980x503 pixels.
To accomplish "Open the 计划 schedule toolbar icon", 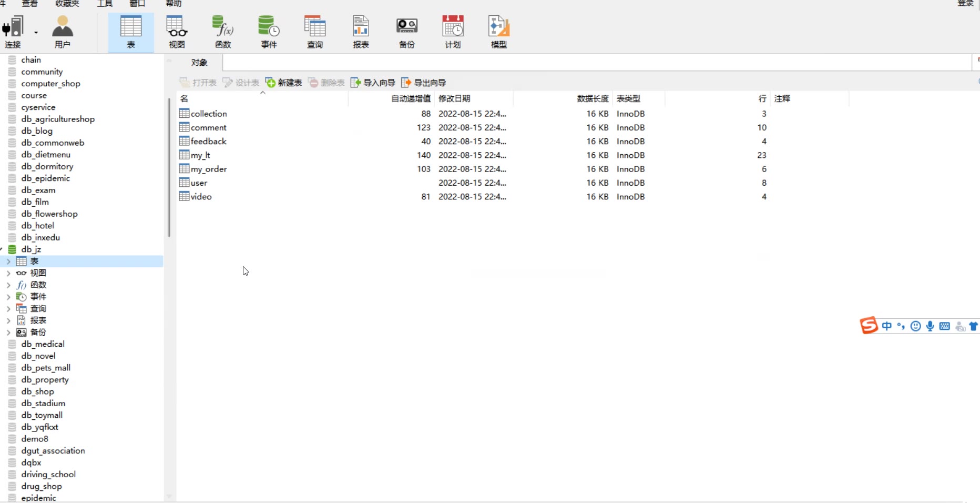I will [453, 32].
